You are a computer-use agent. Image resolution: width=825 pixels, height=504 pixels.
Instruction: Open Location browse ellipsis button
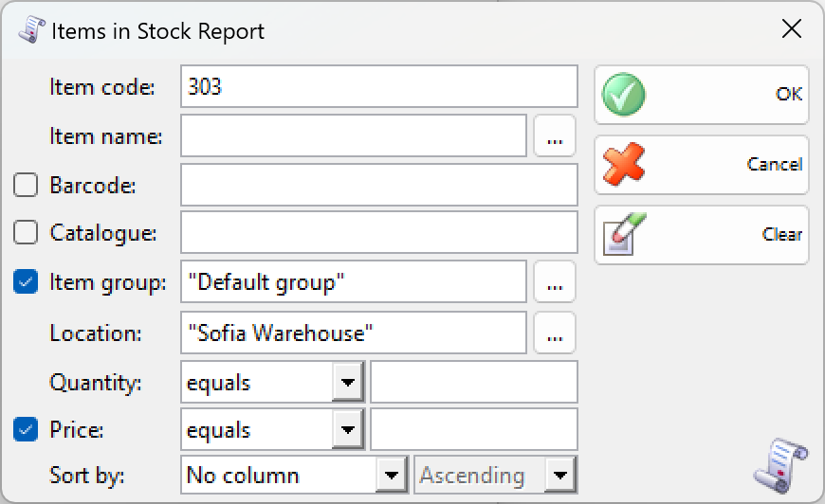click(555, 333)
